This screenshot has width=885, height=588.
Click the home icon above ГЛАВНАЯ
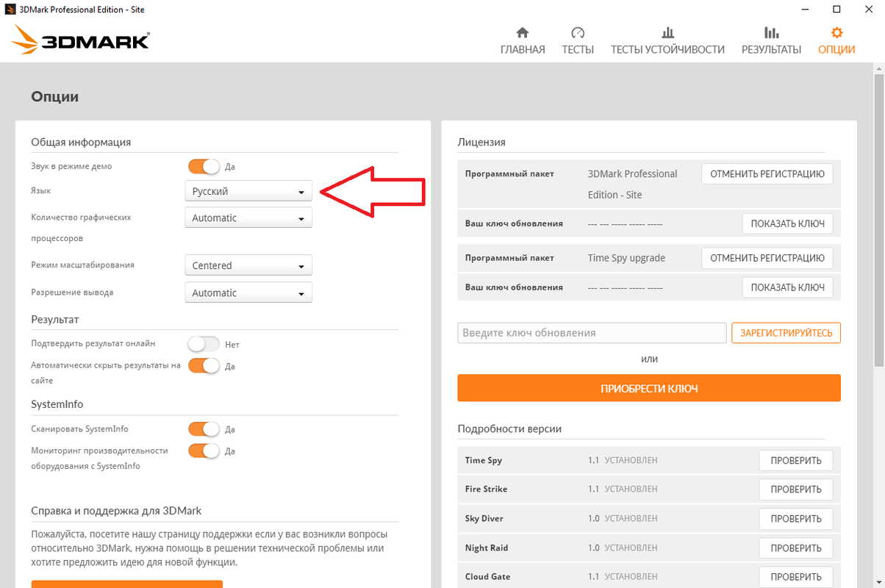click(523, 33)
